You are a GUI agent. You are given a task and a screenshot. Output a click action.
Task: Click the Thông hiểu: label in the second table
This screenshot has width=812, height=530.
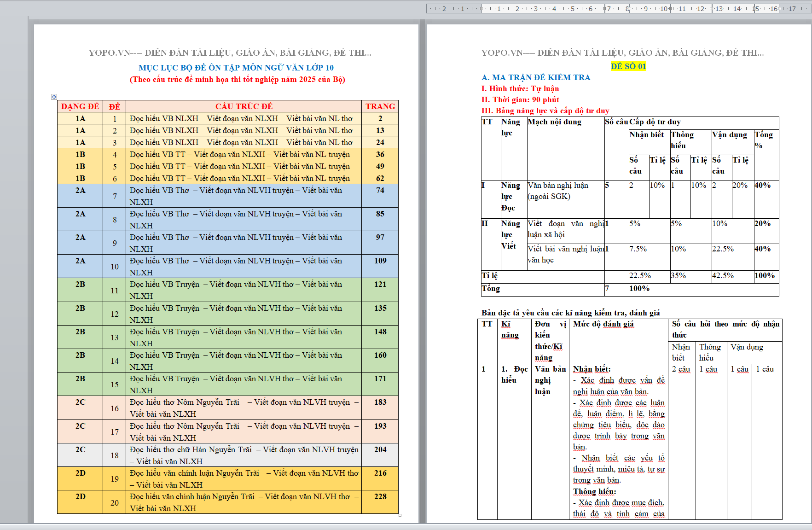coord(594,491)
